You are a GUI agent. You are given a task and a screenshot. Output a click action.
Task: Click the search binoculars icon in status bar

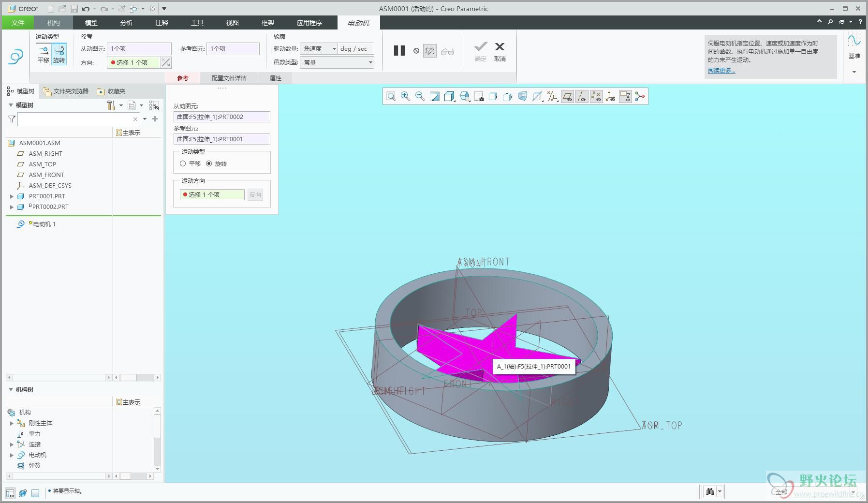pyautogui.click(x=710, y=492)
